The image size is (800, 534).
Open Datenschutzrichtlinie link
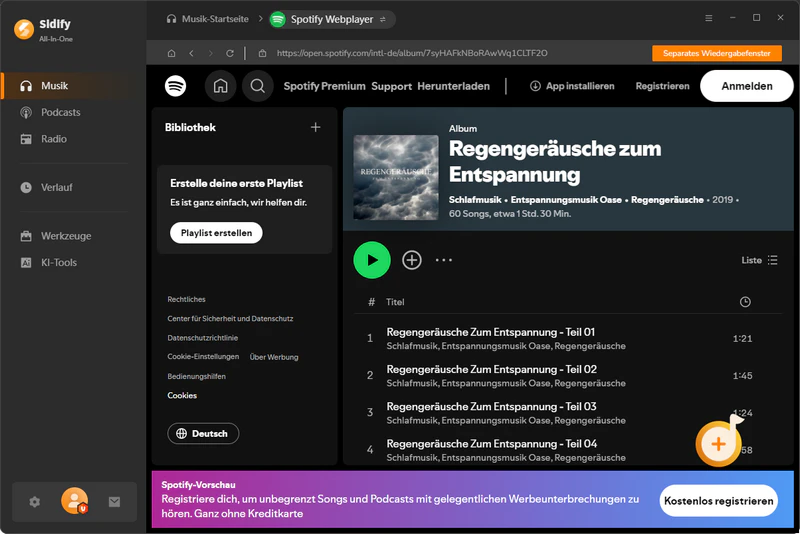point(203,338)
